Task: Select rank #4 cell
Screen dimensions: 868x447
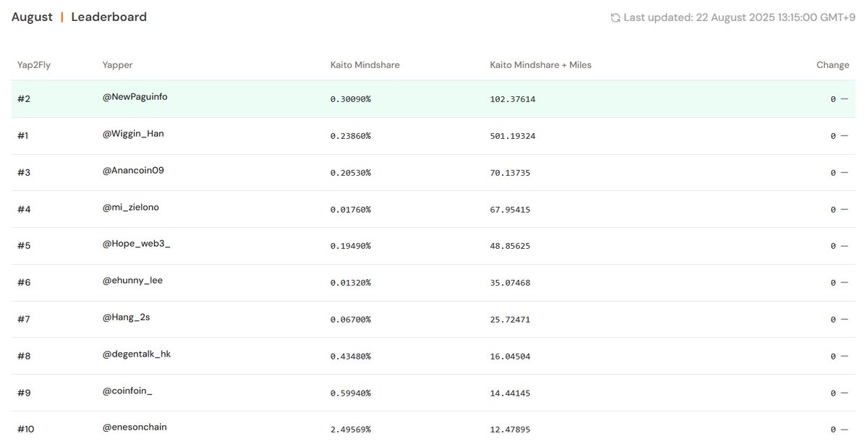Action: 24,209
